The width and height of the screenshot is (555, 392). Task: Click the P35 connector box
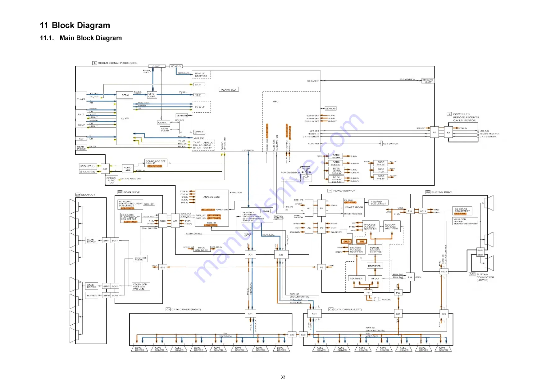pyautogui.click(x=398, y=293)
